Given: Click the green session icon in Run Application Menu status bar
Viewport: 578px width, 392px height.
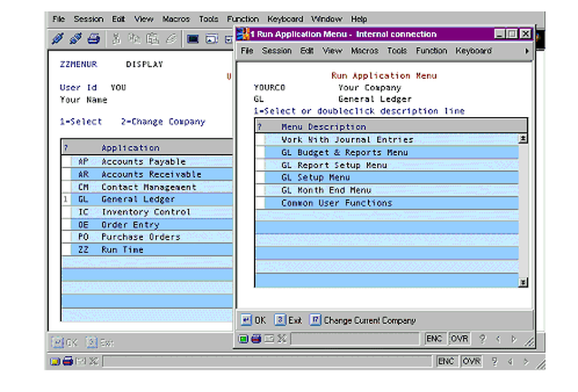Looking at the screenshot, I should 243,339.
